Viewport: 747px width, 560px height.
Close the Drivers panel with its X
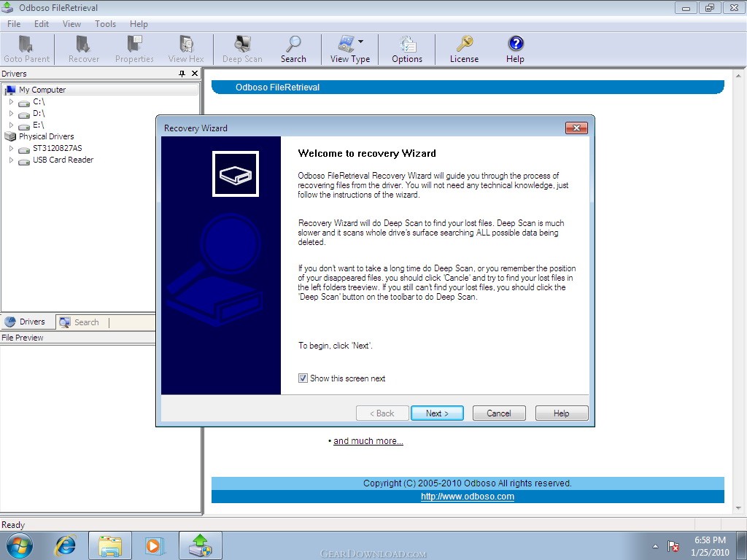pos(194,74)
